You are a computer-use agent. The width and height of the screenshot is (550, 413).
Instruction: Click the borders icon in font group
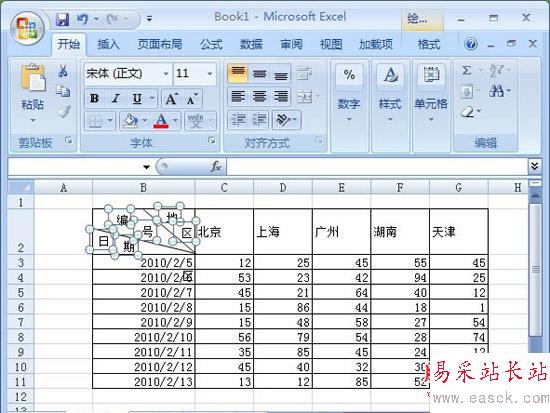[95, 121]
